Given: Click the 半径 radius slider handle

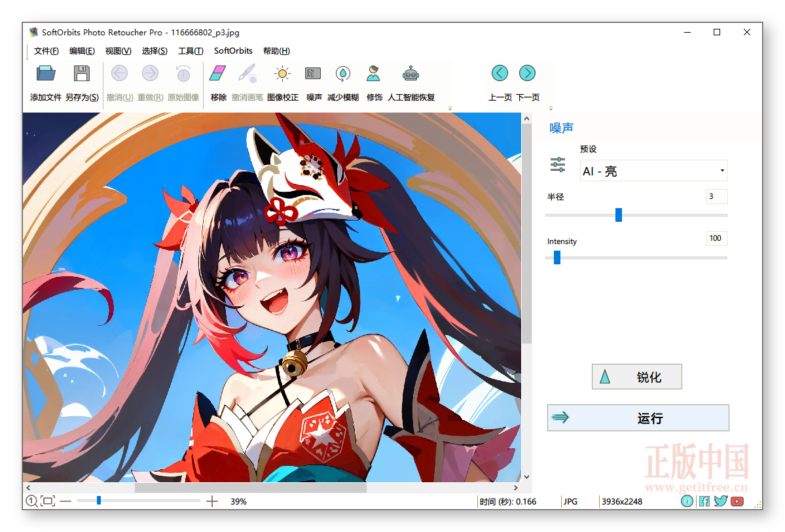Looking at the screenshot, I should click(x=619, y=215).
